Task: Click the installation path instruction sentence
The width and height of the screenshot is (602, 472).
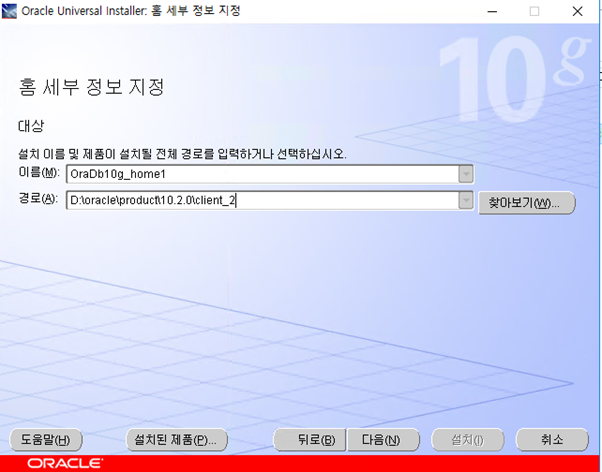Action: (x=182, y=154)
